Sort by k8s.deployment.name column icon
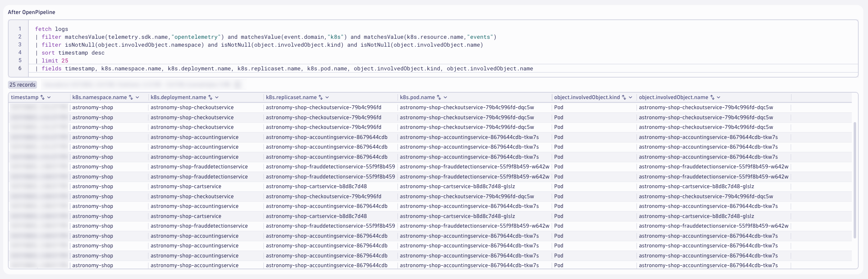 [210, 97]
